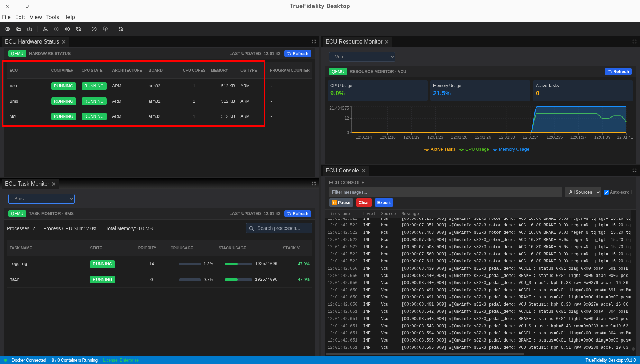This screenshot has height=364, width=640.
Task: Click the checkmark circle toolbar icon
Action: (x=94, y=29)
